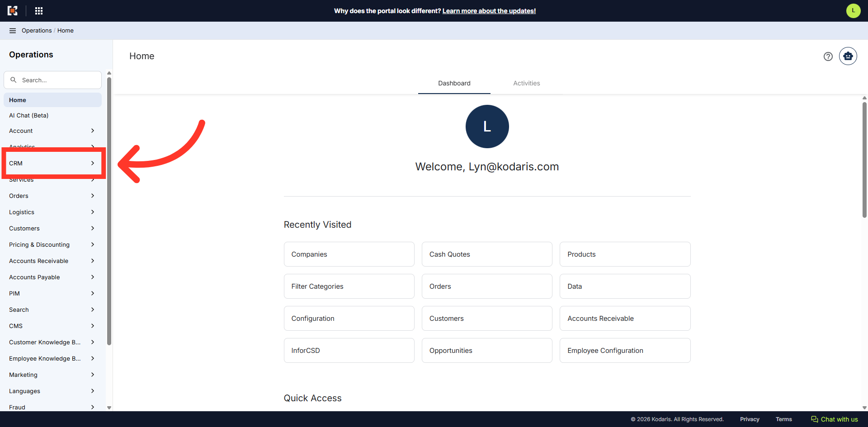
Task: Click the Quick Access heading
Action: click(x=312, y=398)
